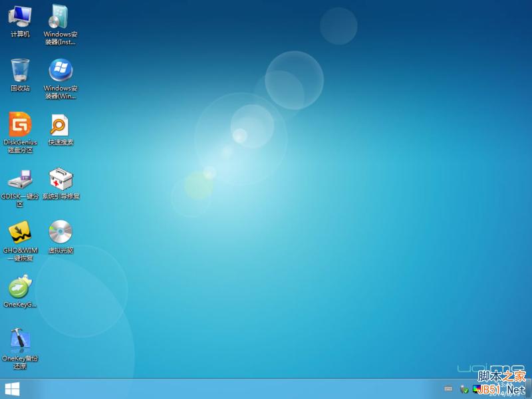
Task: Open the 系统引导修复 first-aid box icon
Action: pyautogui.click(x=61, y=184)
